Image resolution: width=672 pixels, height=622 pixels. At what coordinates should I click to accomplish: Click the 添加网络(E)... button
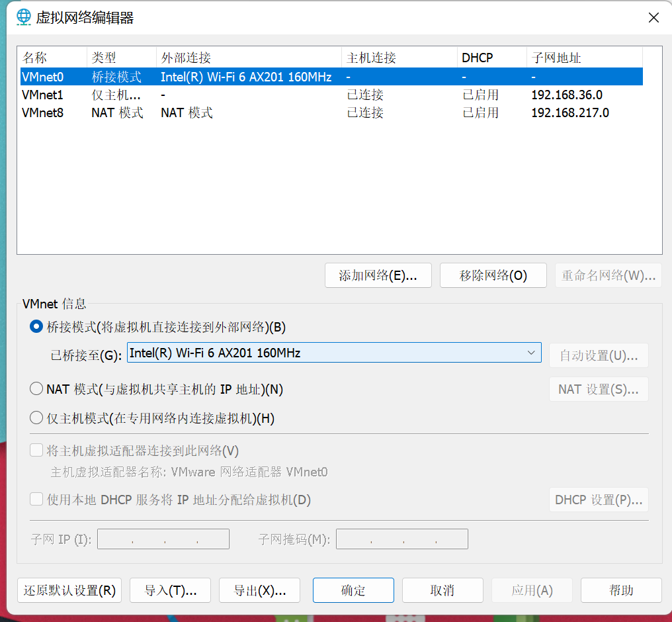click(378, 276)
